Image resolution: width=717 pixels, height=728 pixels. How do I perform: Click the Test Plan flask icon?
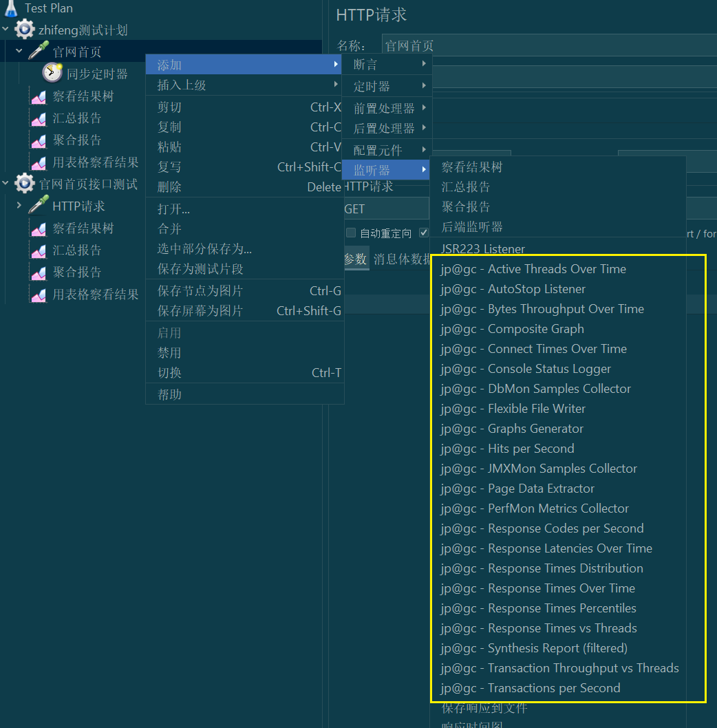11,8
